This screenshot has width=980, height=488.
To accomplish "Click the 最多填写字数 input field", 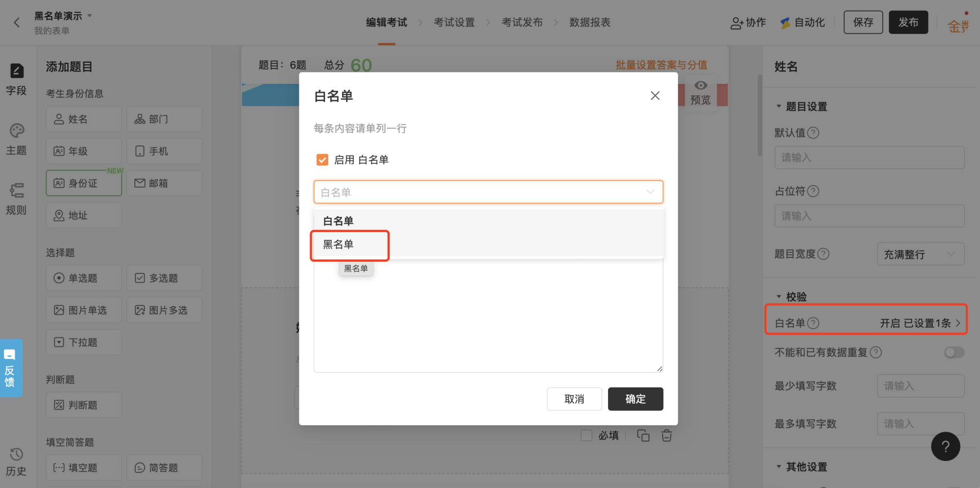I will pos(921,424).
